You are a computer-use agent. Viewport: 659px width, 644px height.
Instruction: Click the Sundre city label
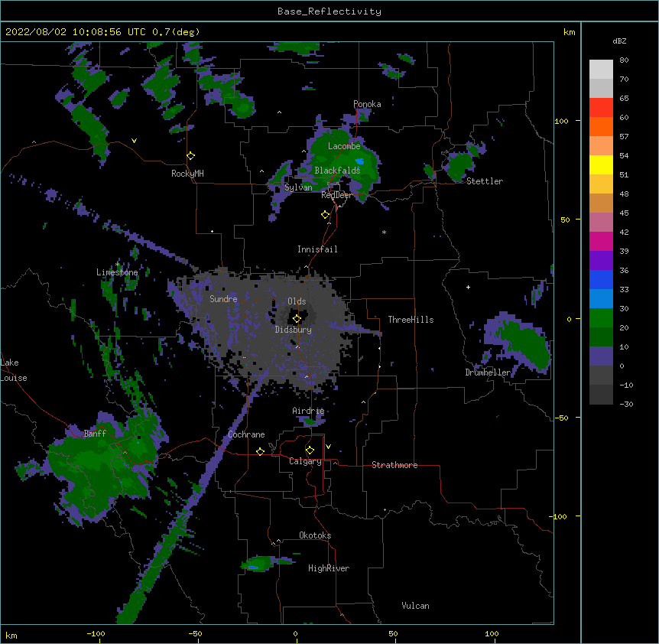click(x=223, y=299)
